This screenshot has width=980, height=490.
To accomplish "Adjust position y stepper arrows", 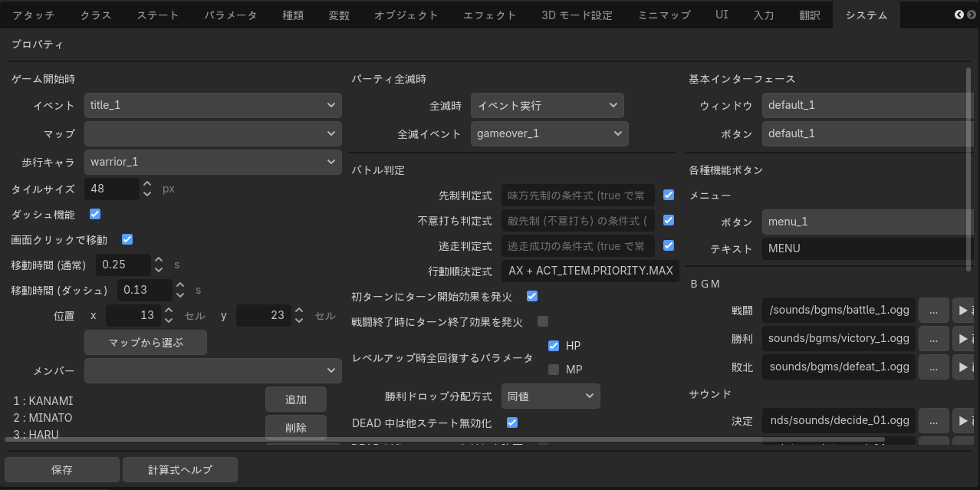I will (x=299, y=315).
